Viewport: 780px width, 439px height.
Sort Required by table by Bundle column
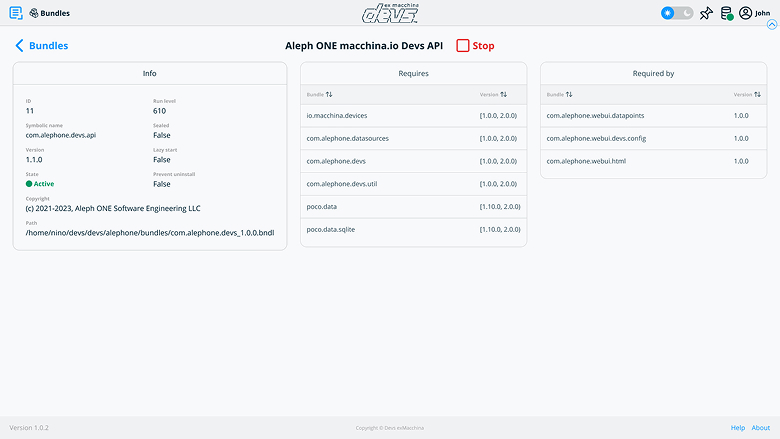569,94
